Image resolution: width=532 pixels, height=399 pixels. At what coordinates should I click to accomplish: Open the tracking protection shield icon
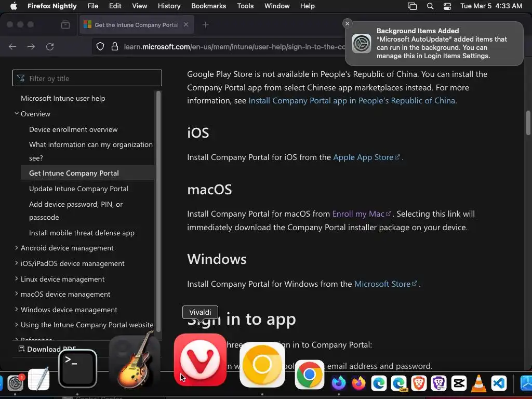tap(100, 46)
